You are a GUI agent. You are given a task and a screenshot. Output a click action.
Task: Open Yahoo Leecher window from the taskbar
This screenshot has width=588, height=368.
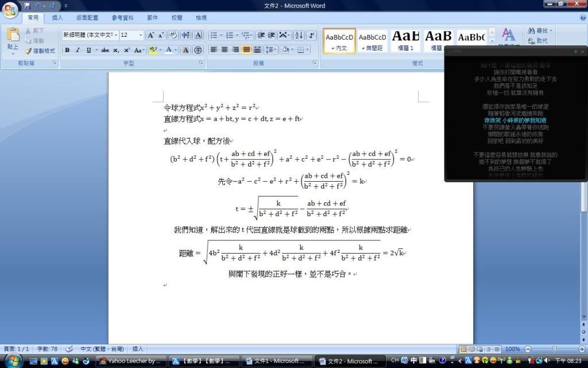tap(131, 361)
